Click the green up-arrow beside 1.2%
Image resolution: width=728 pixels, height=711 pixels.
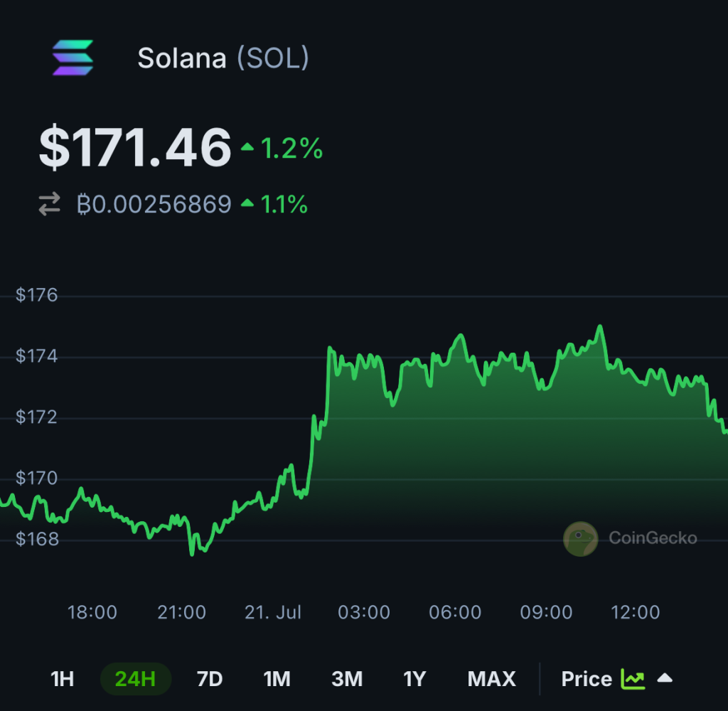pos(247,147)
